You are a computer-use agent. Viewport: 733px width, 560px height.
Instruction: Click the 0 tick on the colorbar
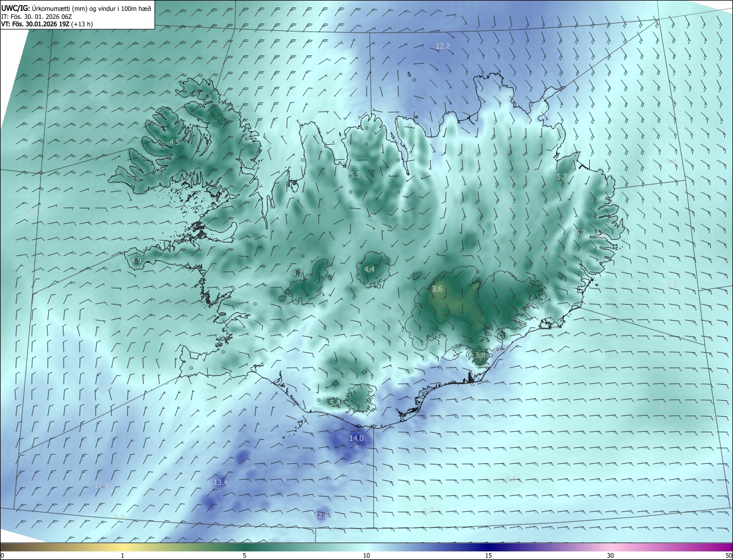pyautogui.click(x=2, y=555)
